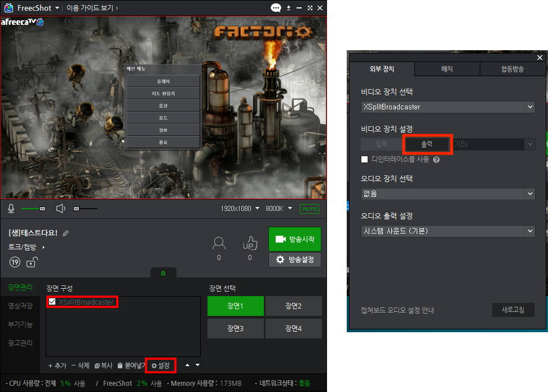This screenshot has width=548, height=392.
Task: Mute the microphone icon
Action: [x=11, y=209]
